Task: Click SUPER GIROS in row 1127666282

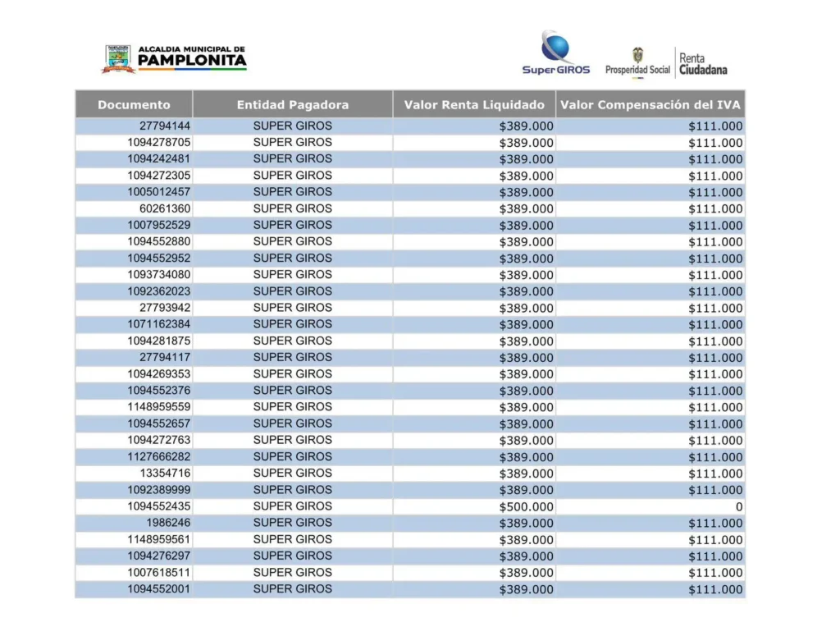Action: 293,456
